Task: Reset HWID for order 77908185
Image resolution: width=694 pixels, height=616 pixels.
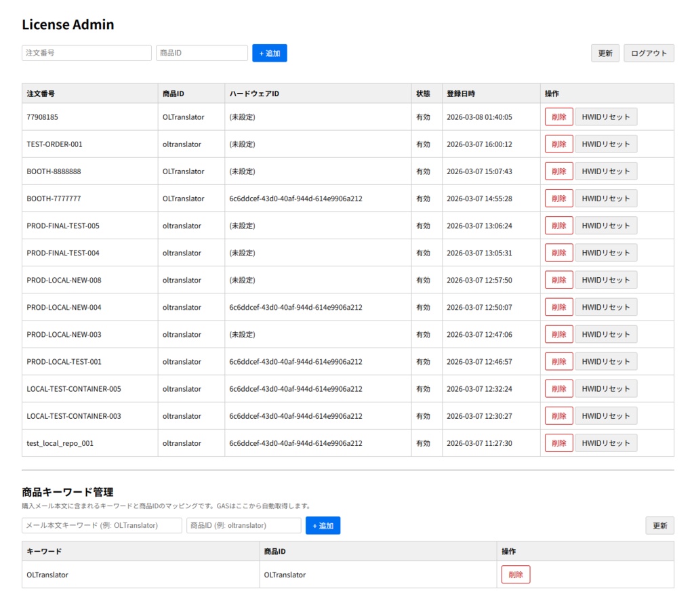Action: coord(606,117)
